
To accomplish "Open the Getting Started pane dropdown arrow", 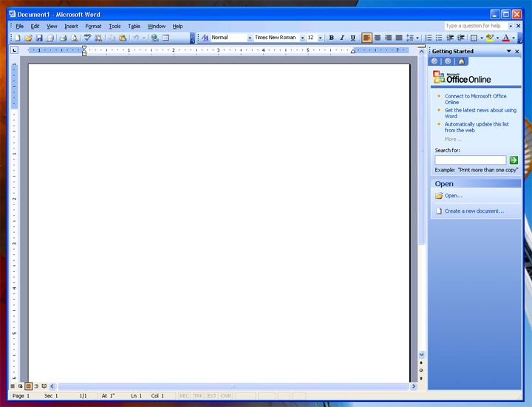I will tap(508, 51).
